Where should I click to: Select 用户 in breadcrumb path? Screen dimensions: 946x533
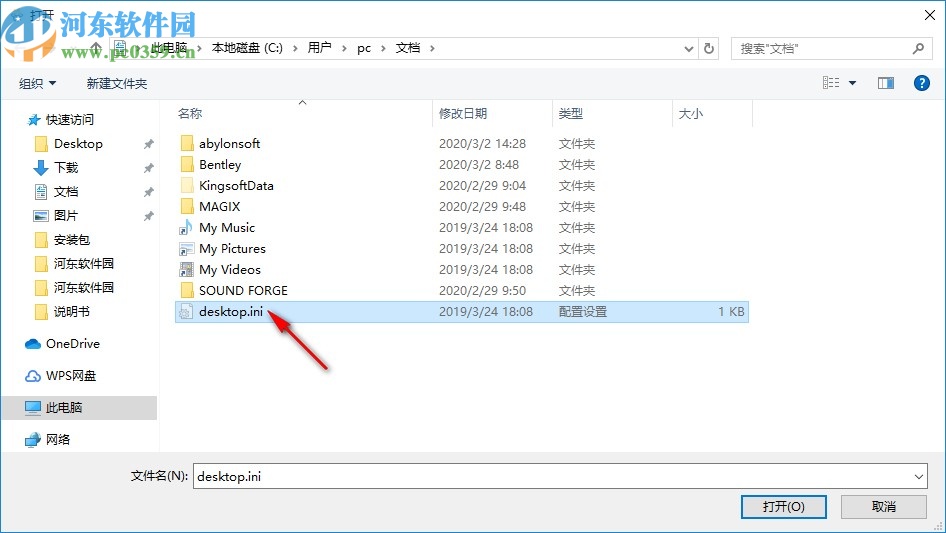point(319,48)
